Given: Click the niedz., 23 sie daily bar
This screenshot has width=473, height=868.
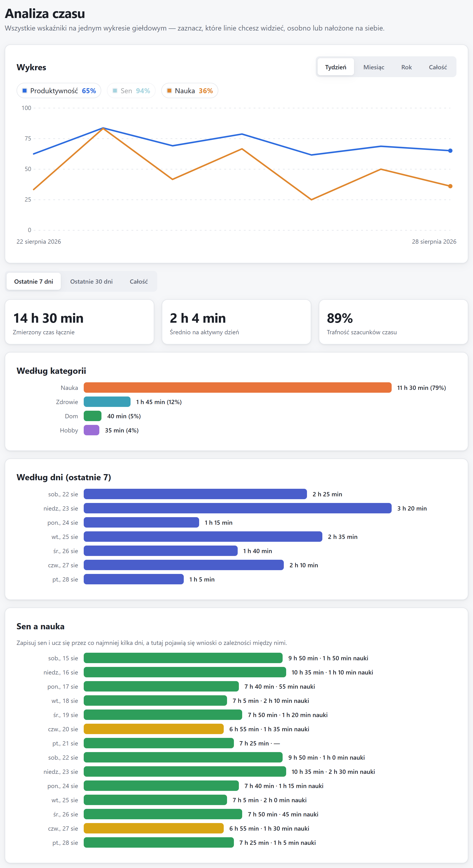Looking at the screenshot, I should point(237,508).
